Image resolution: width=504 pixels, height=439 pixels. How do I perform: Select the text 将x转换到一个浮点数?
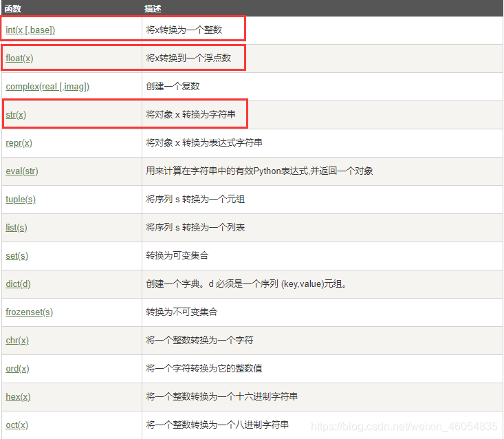188,58
